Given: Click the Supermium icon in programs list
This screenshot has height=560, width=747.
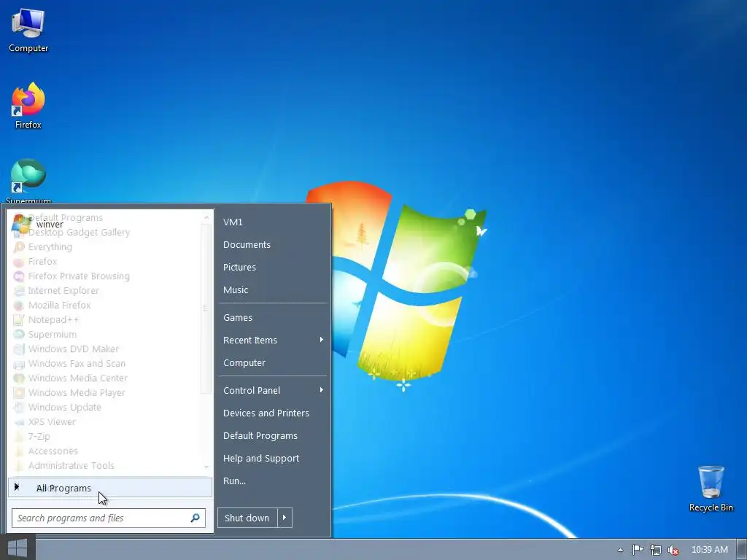Looking at the screenshot, I should click(x=19, y=334).
